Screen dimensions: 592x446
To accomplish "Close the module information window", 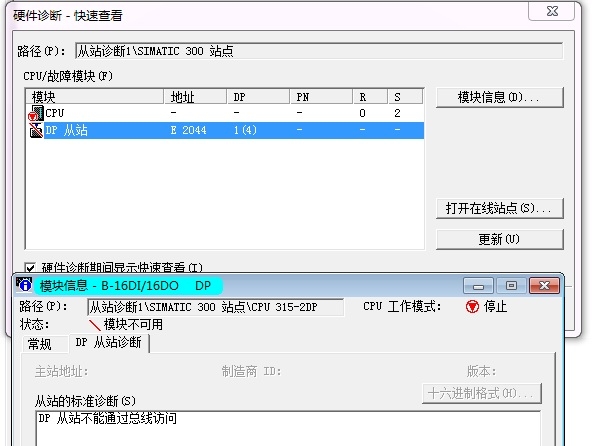I will (544, 286).
